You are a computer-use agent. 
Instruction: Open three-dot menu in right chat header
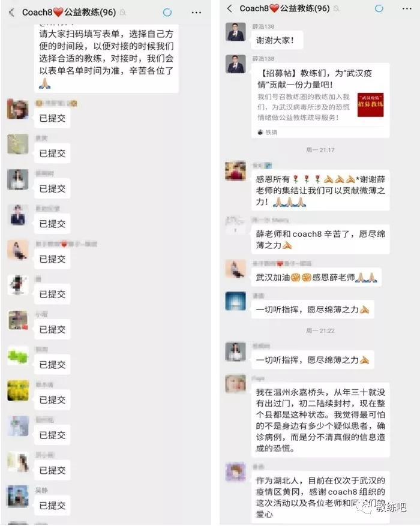[x=407, y=9]
